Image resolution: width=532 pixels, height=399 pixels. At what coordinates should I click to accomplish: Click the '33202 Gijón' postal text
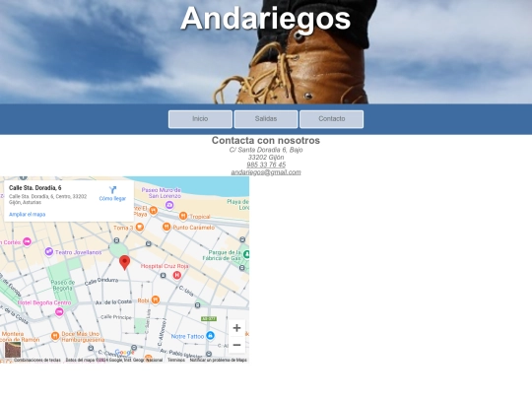[266, 157]
